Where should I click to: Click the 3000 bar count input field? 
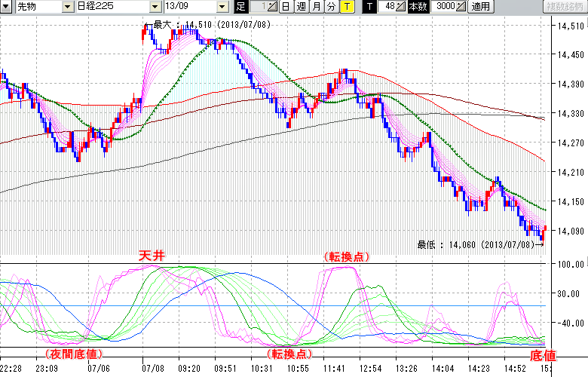coord(445,7)
